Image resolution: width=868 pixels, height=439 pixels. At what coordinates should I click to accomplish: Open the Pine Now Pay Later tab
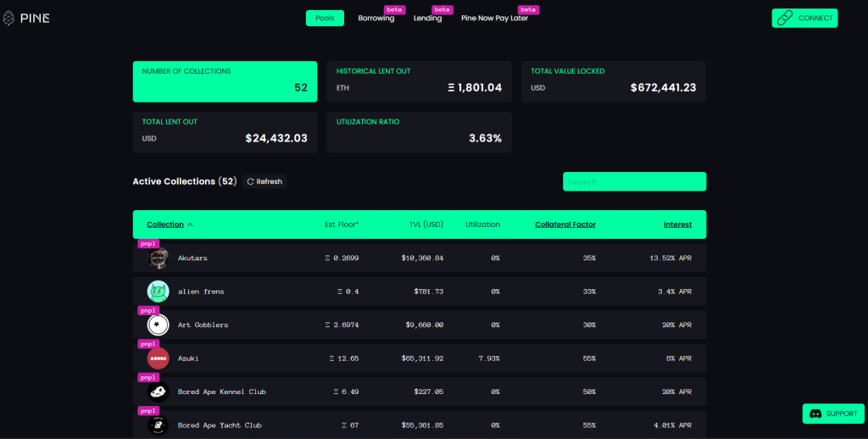(494, 19)
